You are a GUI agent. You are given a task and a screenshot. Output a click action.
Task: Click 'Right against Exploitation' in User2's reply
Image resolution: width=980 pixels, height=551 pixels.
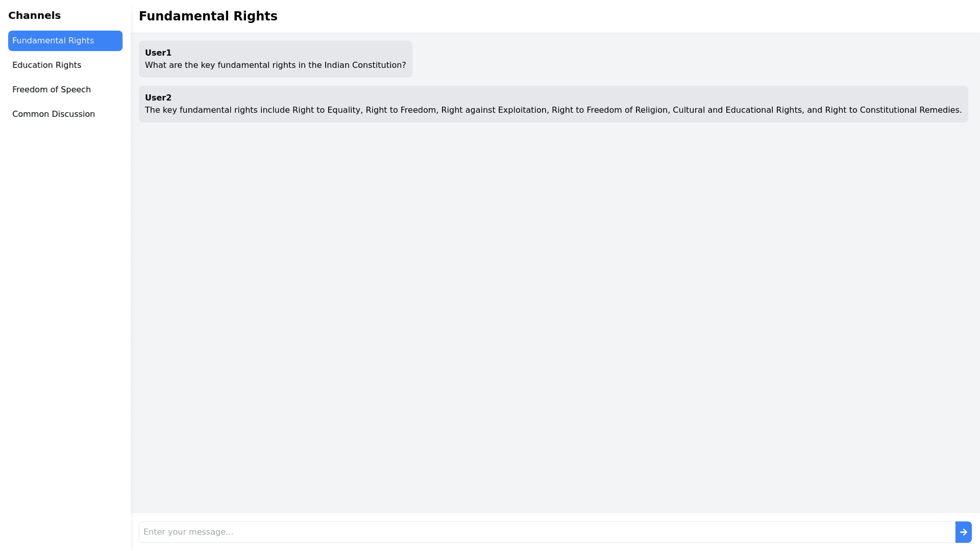click(494, 110)
